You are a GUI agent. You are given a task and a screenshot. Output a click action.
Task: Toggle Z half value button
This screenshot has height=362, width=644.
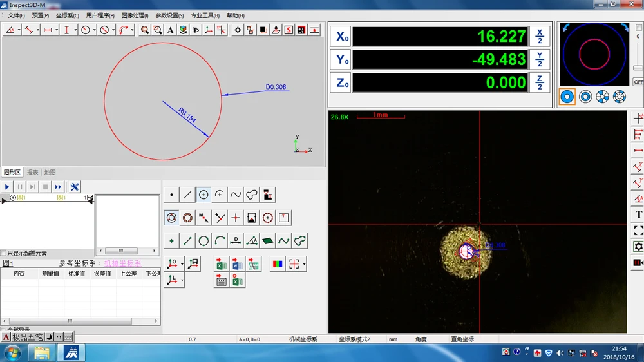click(x=540, y=82)
